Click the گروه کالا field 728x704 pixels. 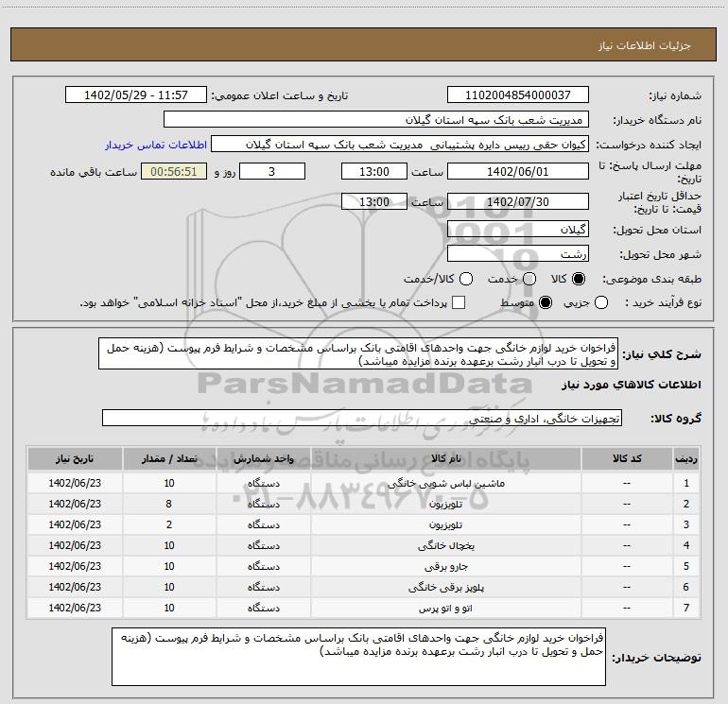[x=361, y=418]
